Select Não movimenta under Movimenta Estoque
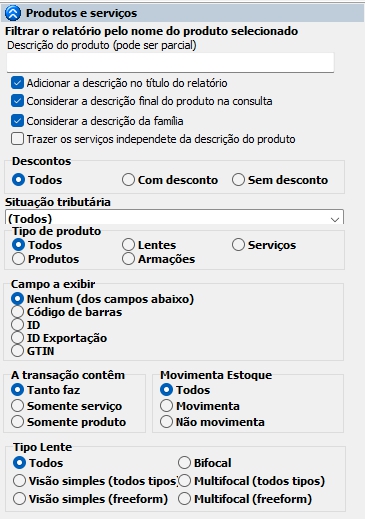Viewport: 365px width, 520px height. point(166,422)
